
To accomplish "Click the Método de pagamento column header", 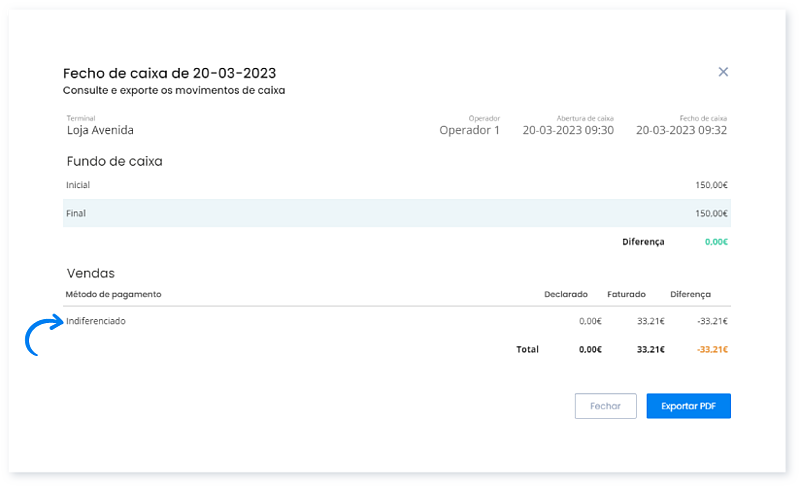I will [x=113, y=295].
